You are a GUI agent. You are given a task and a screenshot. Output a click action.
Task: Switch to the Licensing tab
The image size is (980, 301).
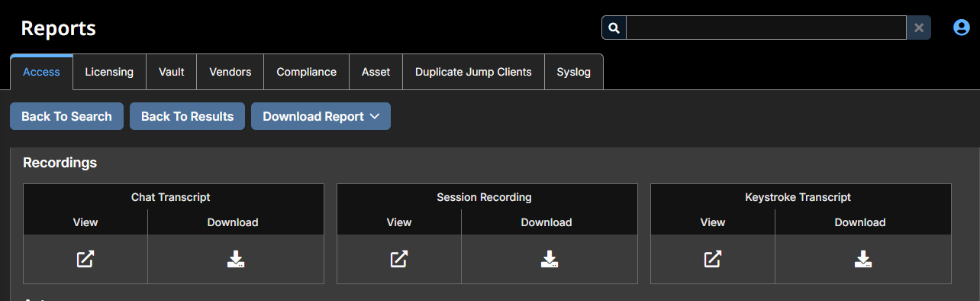click(109, 72)
